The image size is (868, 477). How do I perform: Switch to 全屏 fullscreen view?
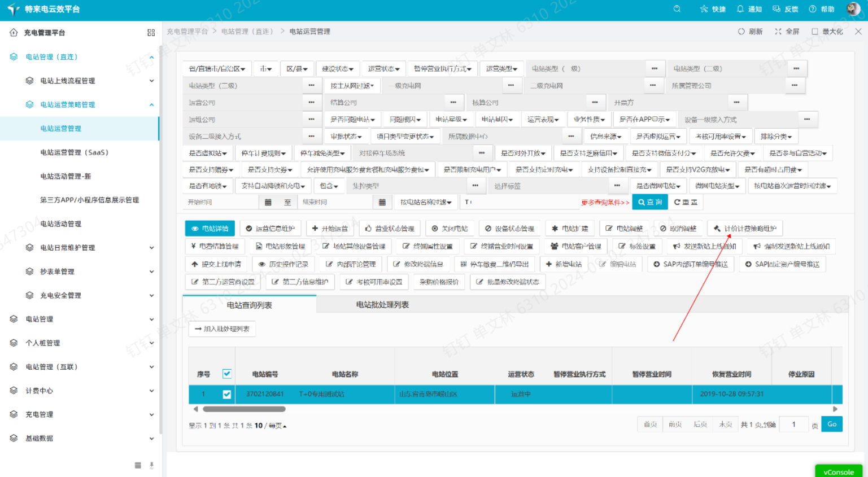coord(778,32)
